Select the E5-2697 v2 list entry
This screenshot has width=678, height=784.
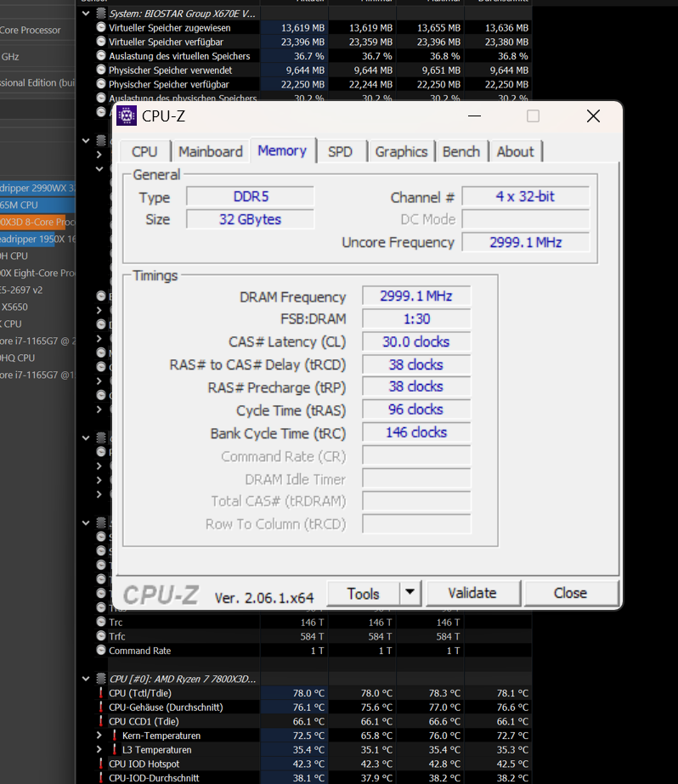point(21,290)
